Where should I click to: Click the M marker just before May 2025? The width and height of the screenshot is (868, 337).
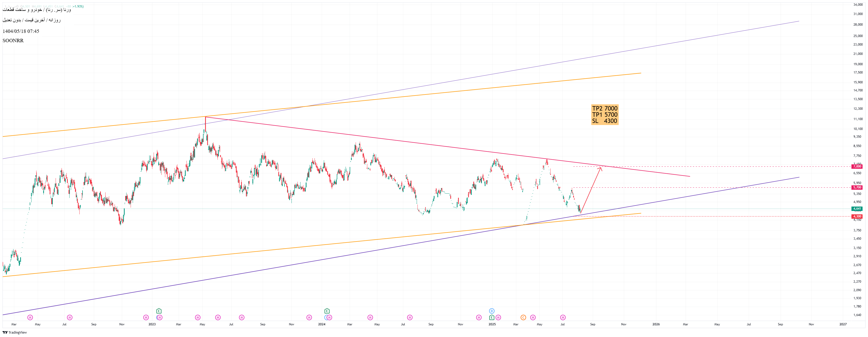click(x=533, y=317)
